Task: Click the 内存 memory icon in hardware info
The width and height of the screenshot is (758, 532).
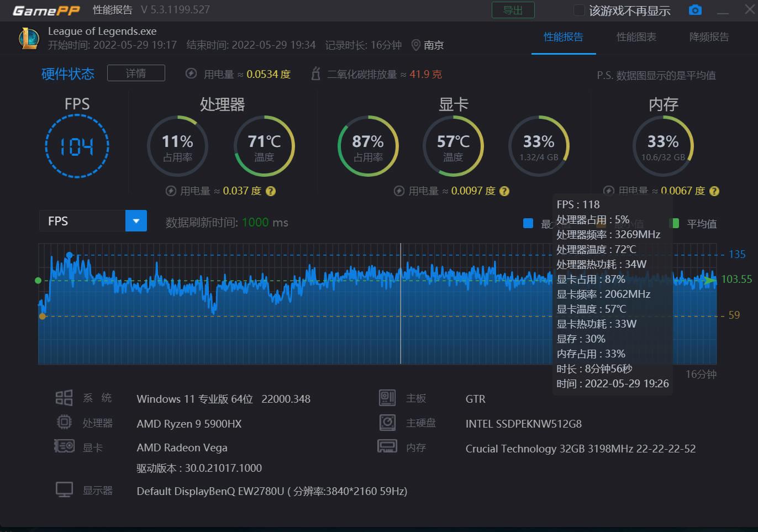Action: pos(387,446)
